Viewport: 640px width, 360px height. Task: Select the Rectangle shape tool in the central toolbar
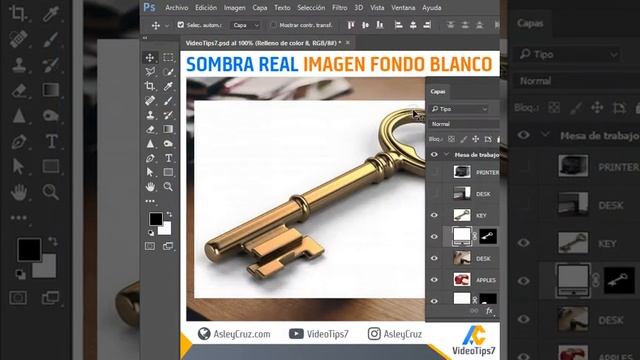pos(168,172)
